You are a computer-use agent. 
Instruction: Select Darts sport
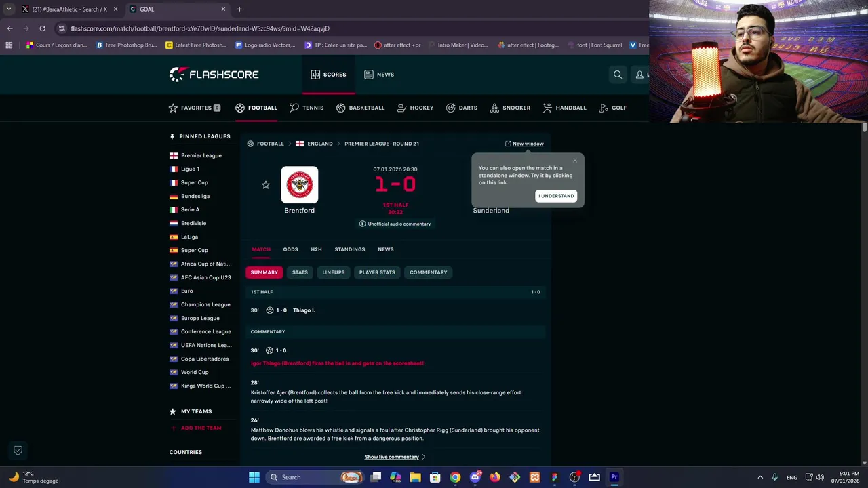coord(462,108)
